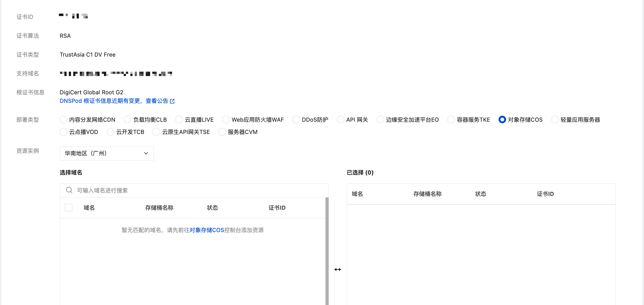Click the search magnifier icon
This screenshot has height=305, width=644.
coord(69,190)
